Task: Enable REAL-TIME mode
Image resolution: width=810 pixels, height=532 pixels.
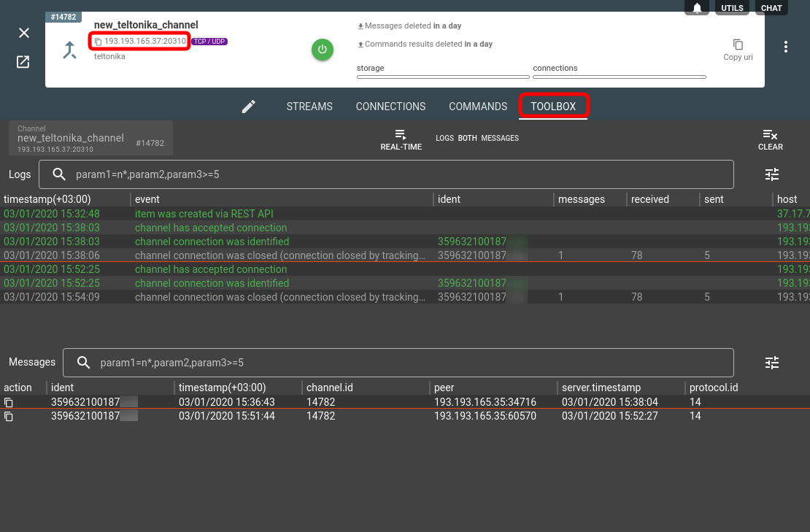Action: pos(401,139)
